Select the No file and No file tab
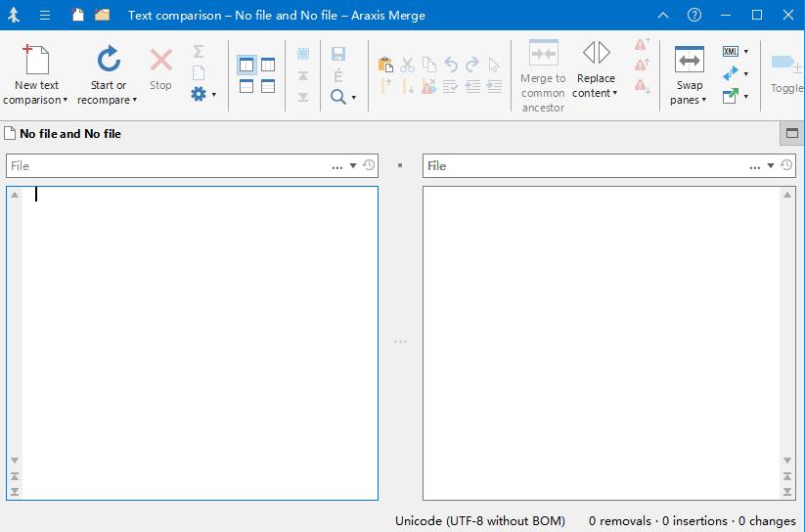 click(x=63, y=134)
